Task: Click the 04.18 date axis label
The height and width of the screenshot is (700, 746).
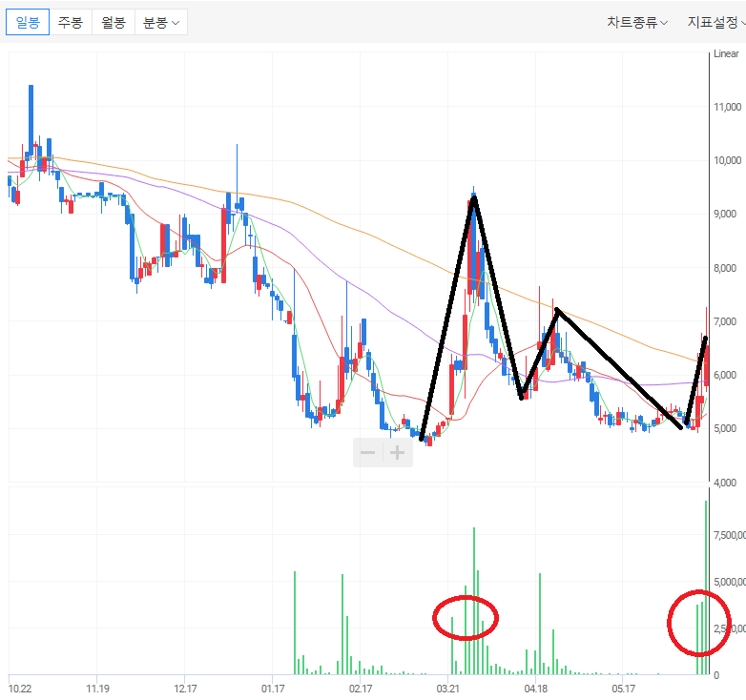Action: coord(536,689)
